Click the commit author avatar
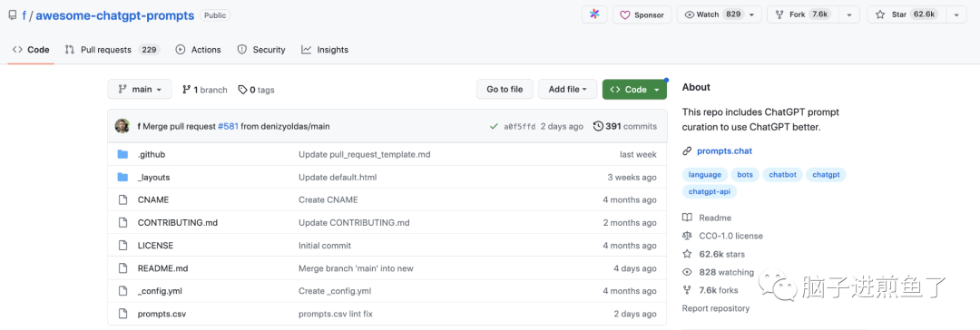This screenshot has width=980, height=330. (x=122, y=126)
